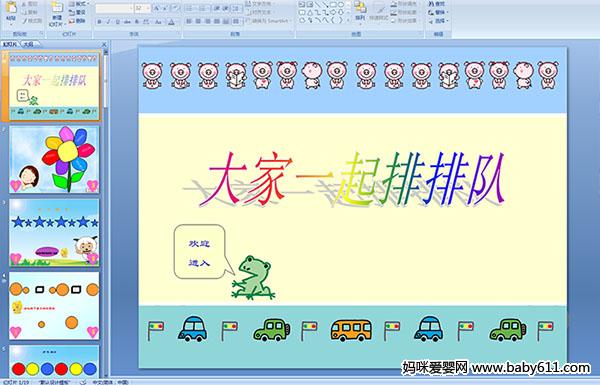Center text in paragraph group
Screen dimensions: 600x385
[x=199, y=21]
